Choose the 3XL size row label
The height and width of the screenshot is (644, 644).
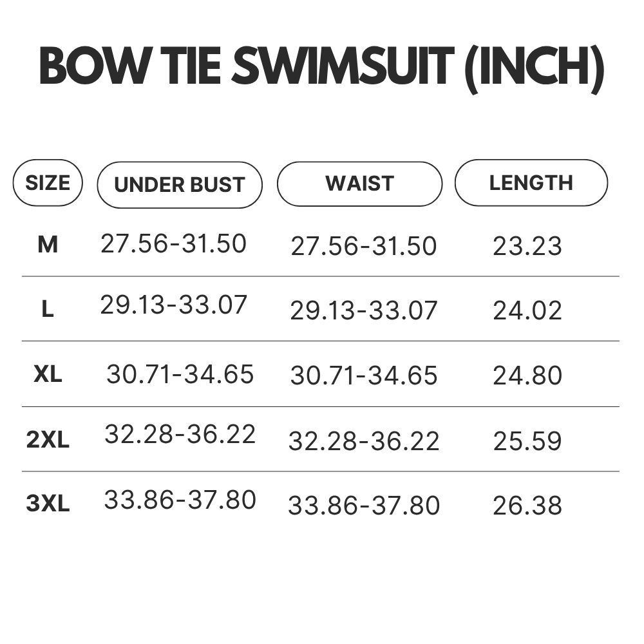pos(48,504)
